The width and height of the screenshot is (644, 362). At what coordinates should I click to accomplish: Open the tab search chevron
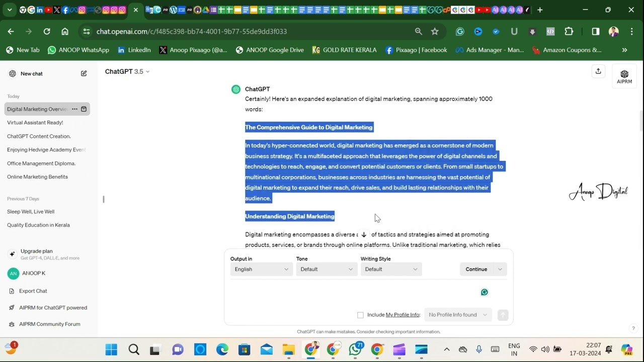(x=9, y=10)
